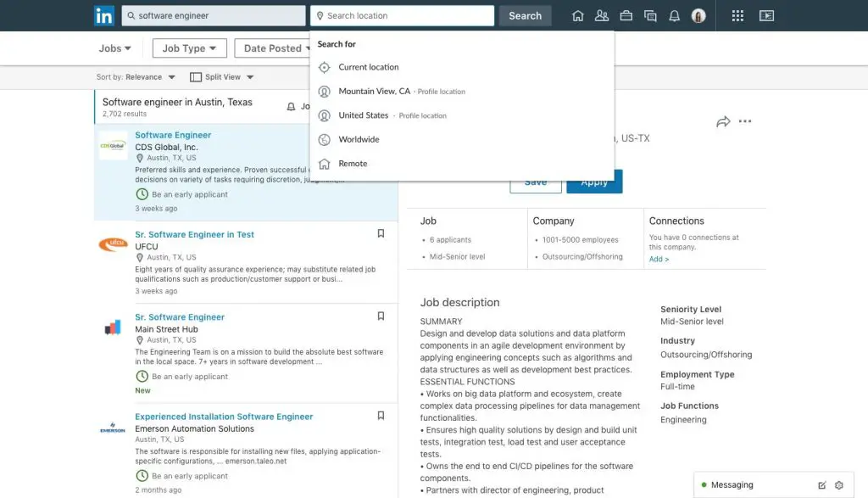Click "Main Street Hub" company name
Viewport: 868px width, 498px height.
click(166, 329)
